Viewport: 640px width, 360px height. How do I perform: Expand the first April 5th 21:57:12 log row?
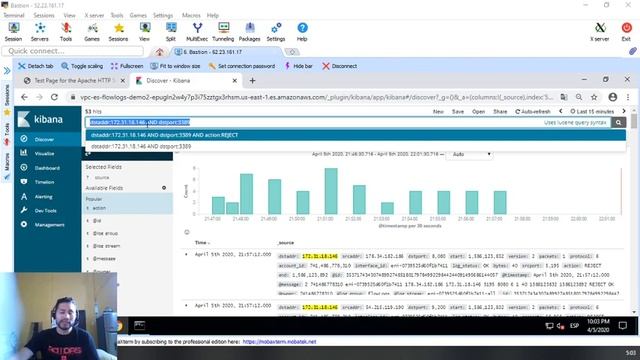pyautogui.click(x=187, y=254)
